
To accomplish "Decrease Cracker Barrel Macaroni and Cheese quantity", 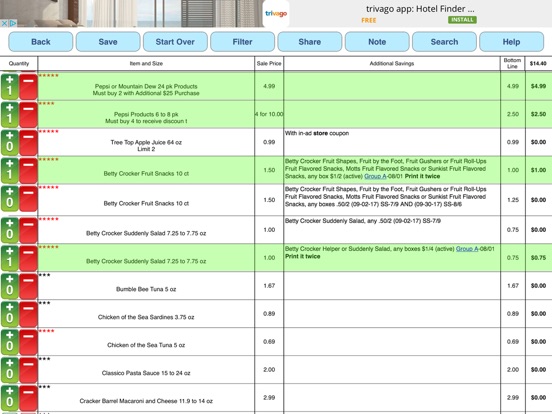I will click(x=28, y=398).
